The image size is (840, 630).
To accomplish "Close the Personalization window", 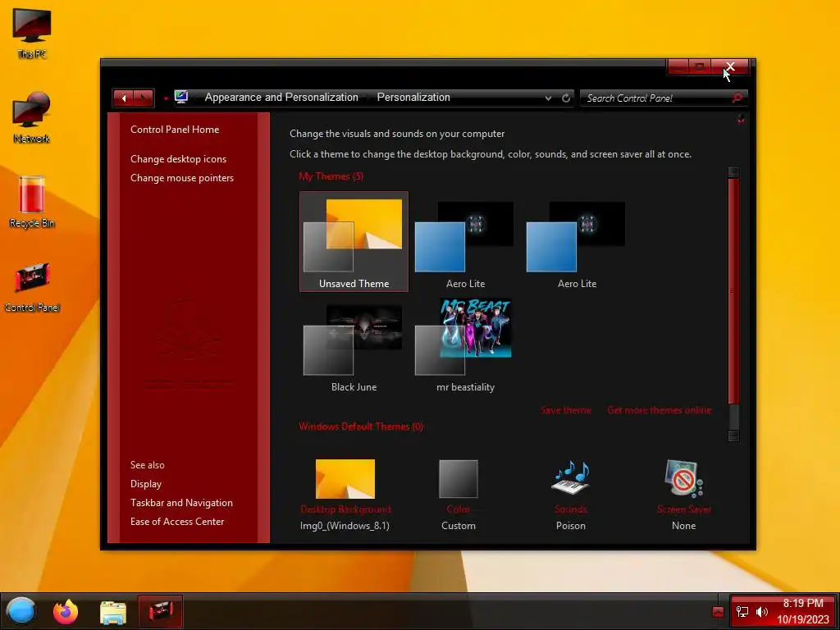I will [730, 67].
